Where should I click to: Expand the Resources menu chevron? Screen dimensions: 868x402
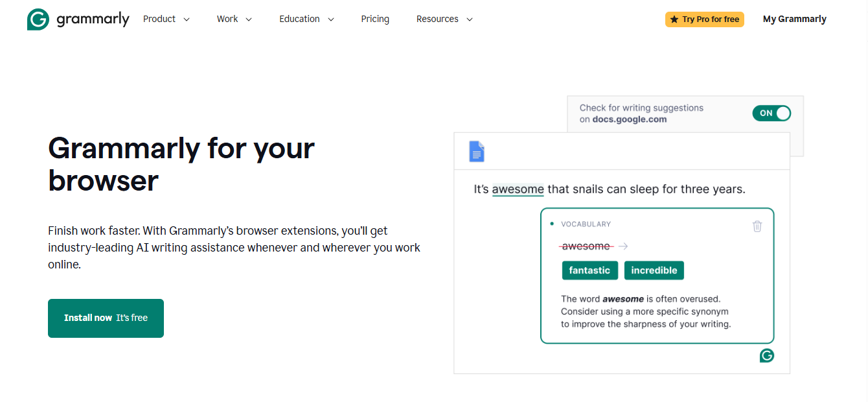pyautogui.click(x=470, y=19)
